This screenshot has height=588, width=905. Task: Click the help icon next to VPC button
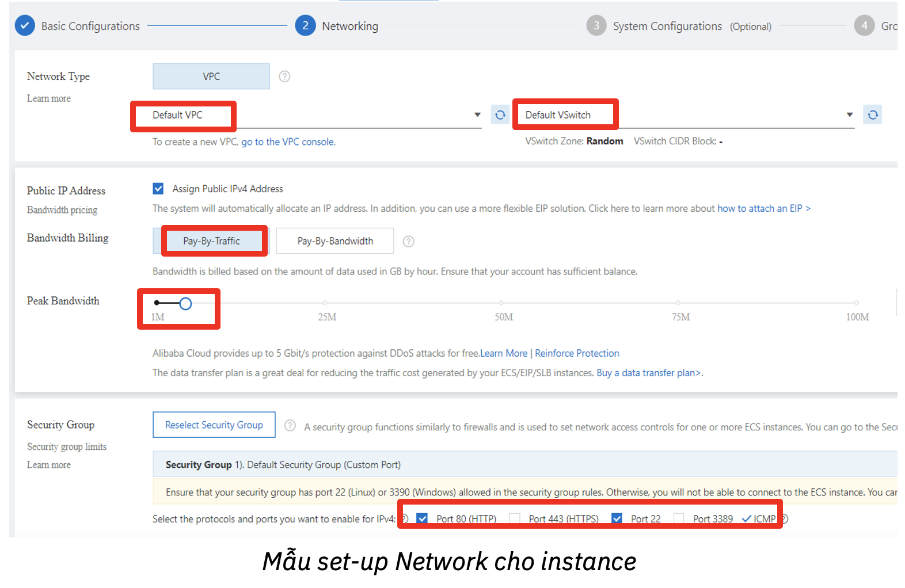(284, 77)
